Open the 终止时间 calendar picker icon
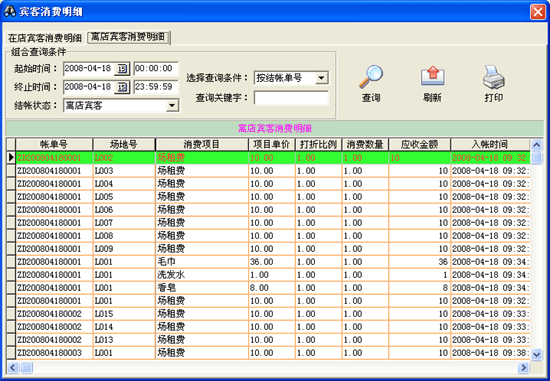Viewport: 550px width, 381px height. pyautogui.click(x=122, y=87)
